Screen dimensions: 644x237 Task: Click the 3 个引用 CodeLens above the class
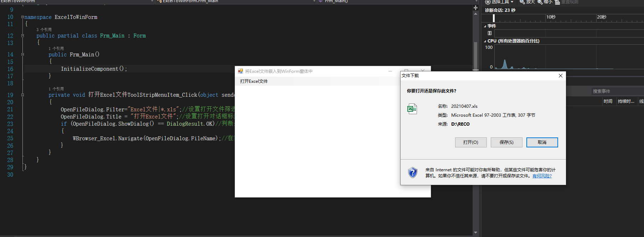coord(44,30)
